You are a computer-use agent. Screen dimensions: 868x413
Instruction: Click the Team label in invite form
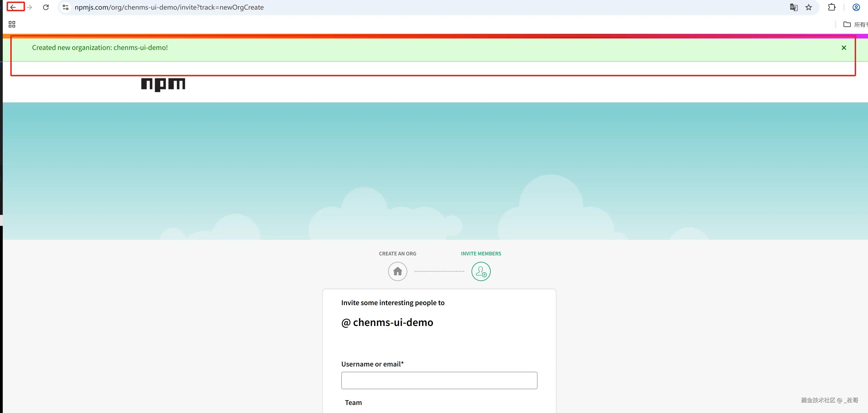coord(353,402)
